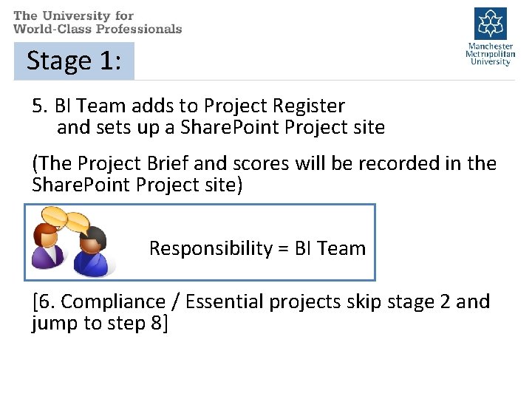Select the line '5. BI Team adds to Project Register'
Viewport: 532px width, 399px height.
click(188, 106)
